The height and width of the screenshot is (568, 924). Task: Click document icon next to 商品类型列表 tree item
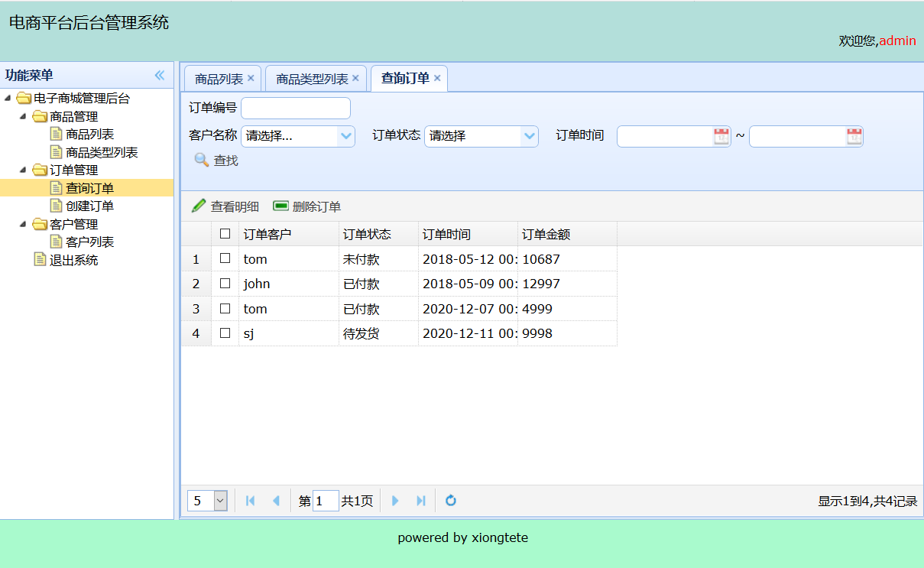(56, 152)
